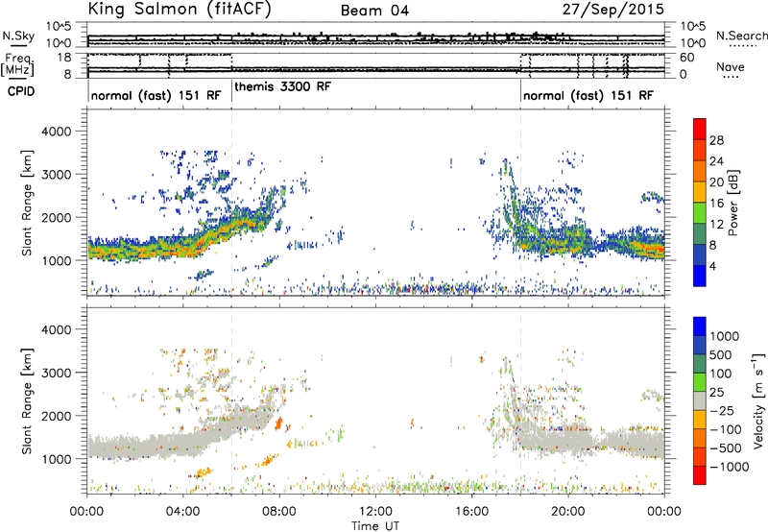
Task: Click the '-1000' velocity colorbar tick
Action: point(730,467)
